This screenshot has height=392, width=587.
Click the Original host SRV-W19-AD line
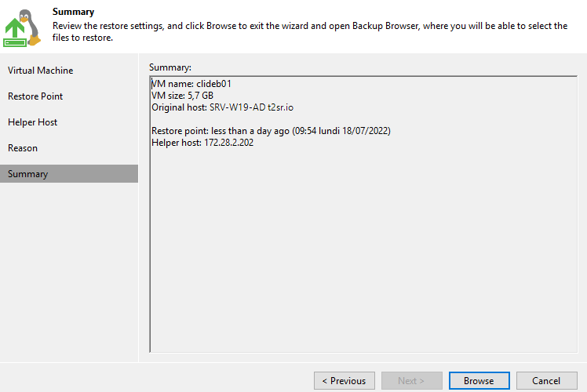(x=222, y=107)
